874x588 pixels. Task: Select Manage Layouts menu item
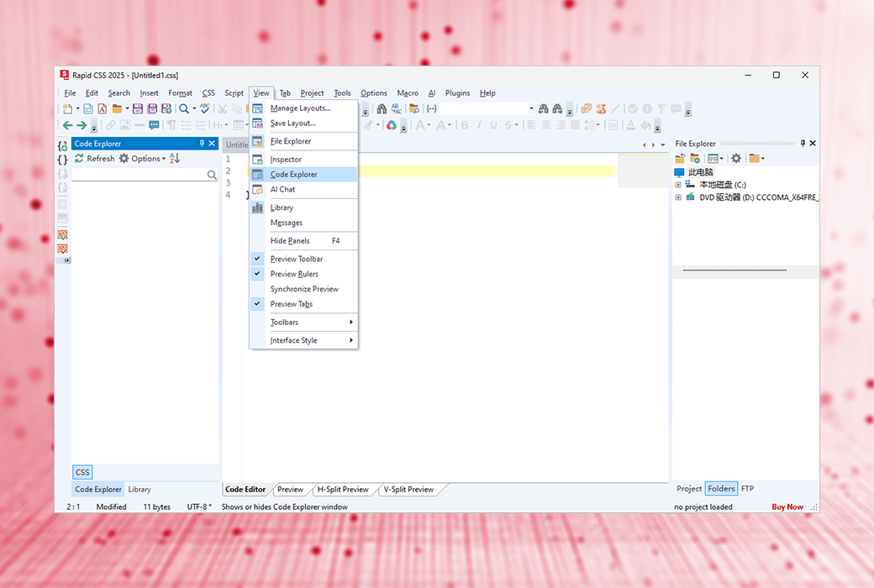[303, 108]
